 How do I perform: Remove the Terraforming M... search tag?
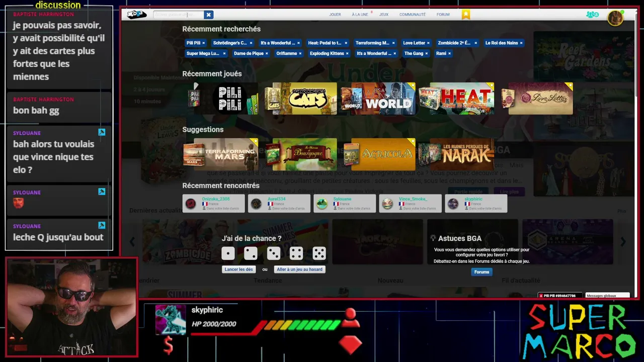point(393,43)
